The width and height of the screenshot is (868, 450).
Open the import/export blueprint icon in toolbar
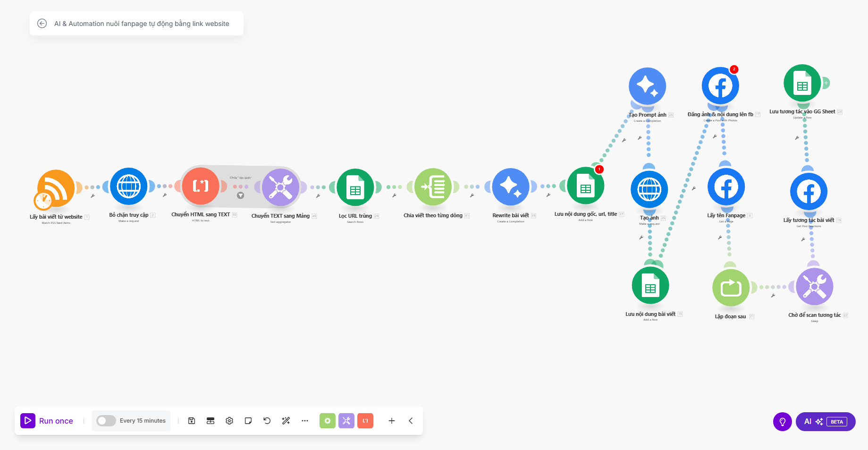211,421
